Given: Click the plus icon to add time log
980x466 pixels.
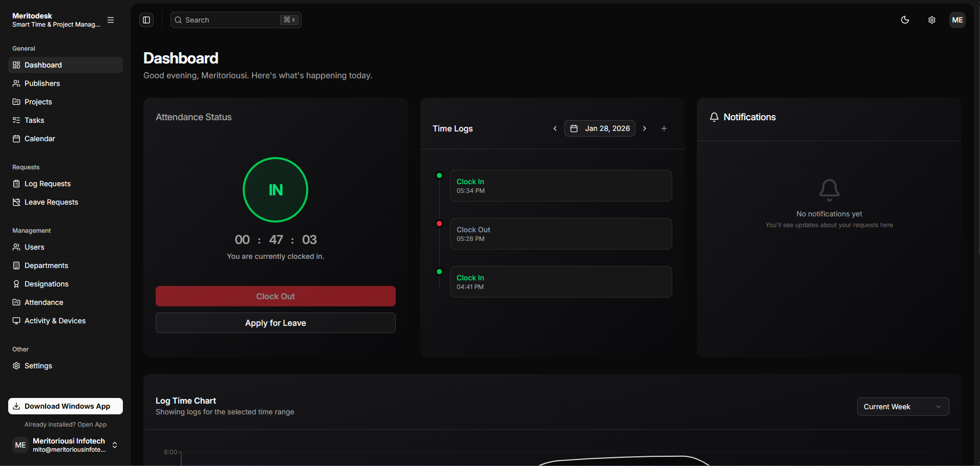Looking at the screenshot, I should [664, 128].
